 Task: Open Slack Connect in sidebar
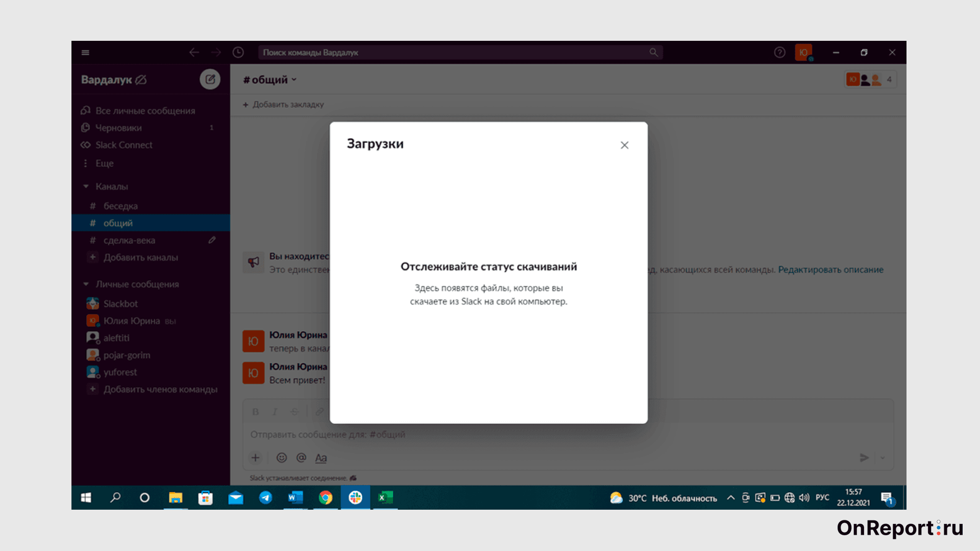(x=124, y=145)
